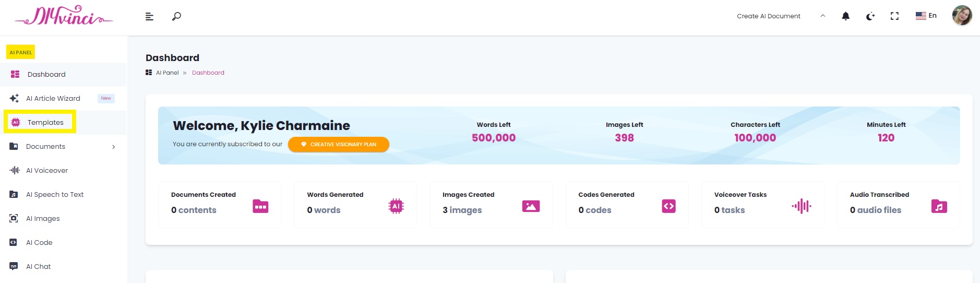Click the DIYvinci logo
Image resolution: width=980 pixels, height=283 pixels.
[x=64, y=16]
